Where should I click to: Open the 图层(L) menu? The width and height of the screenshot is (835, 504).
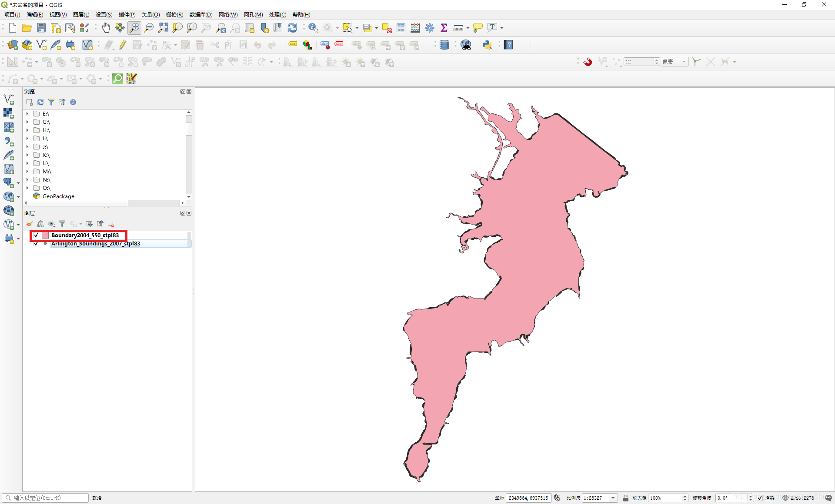click(81, 15)
